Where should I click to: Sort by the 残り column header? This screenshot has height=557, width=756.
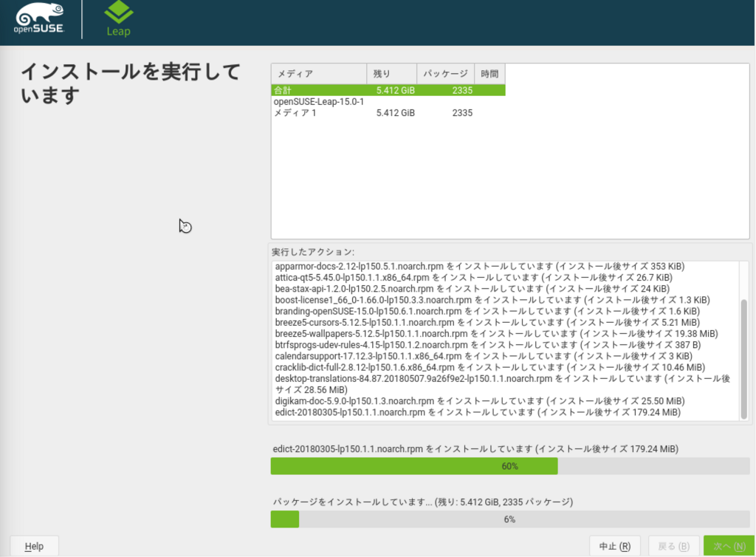(x=391, y=74)
